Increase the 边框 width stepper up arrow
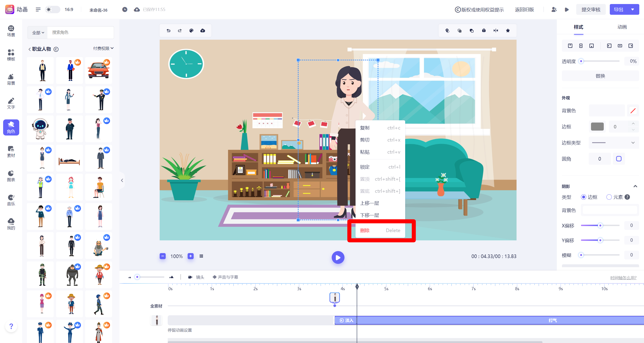This screenshot has height=343, width=644. coord(633,123)
